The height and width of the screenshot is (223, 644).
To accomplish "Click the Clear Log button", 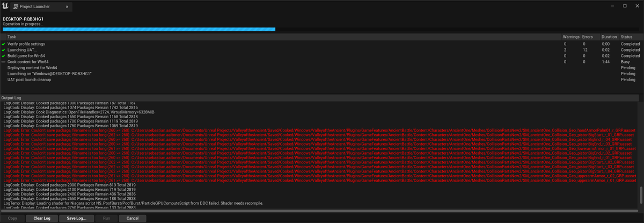I will click(x=42, y=218).
